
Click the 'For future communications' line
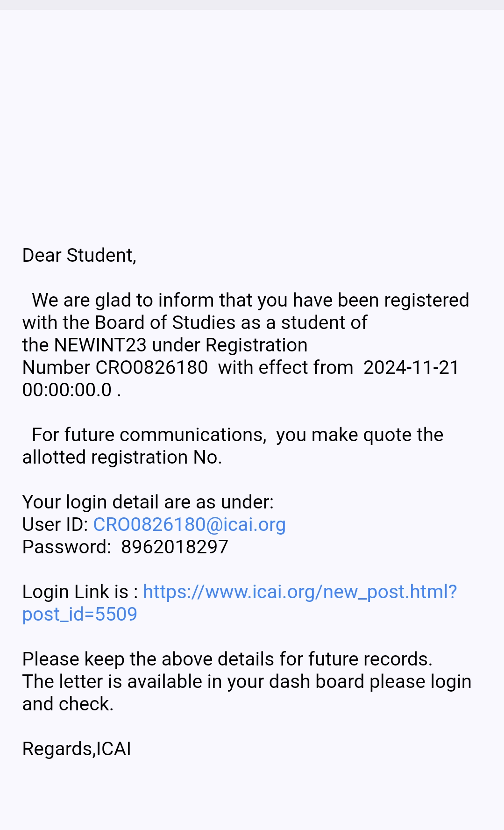[x=237, y=435]
